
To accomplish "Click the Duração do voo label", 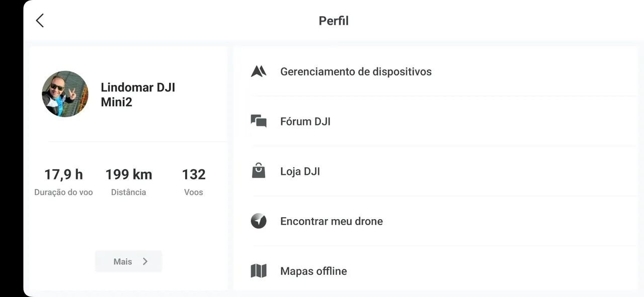I will pyautogui.click(x=63, y=192).
